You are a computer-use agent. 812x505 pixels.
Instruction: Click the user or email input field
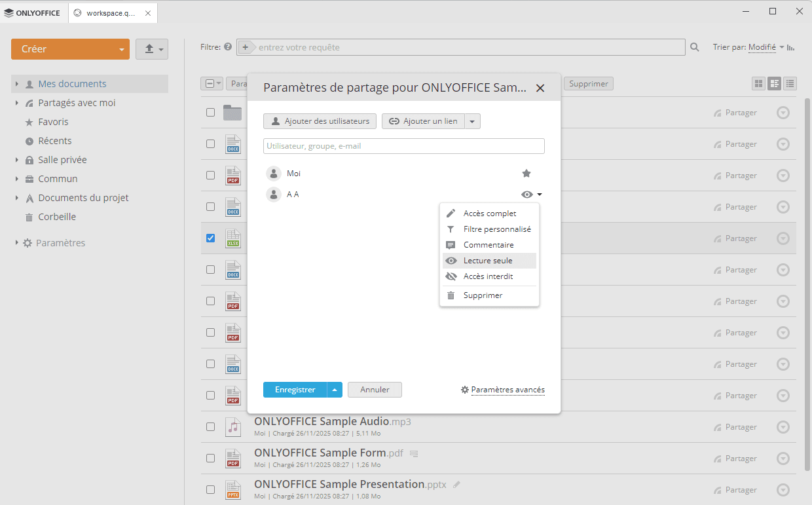403,145
